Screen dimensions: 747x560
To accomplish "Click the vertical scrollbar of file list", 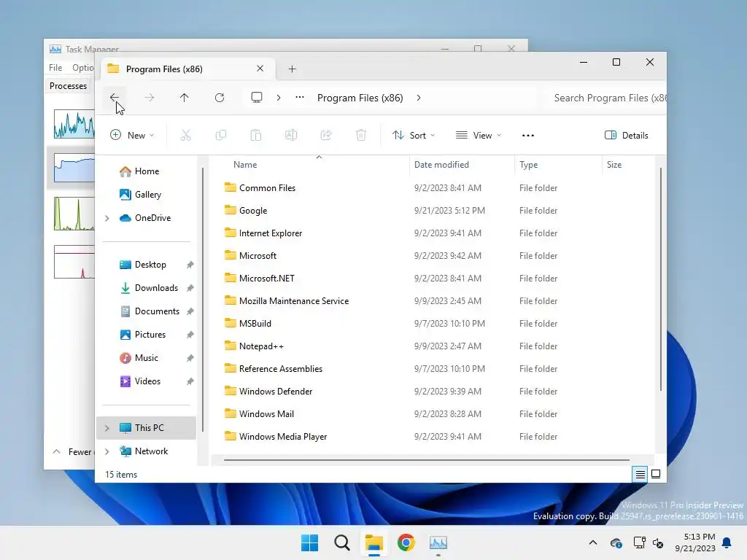I will (661, 279).
